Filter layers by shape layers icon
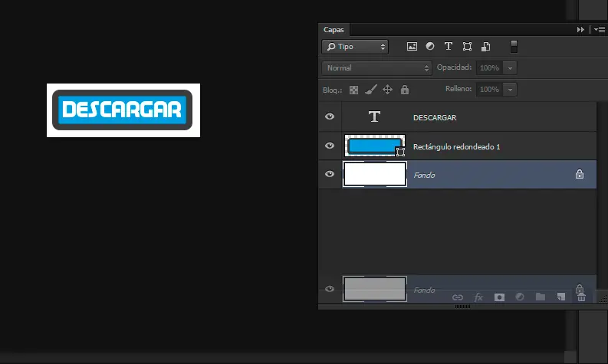608x364 pixels. [467, 47]
